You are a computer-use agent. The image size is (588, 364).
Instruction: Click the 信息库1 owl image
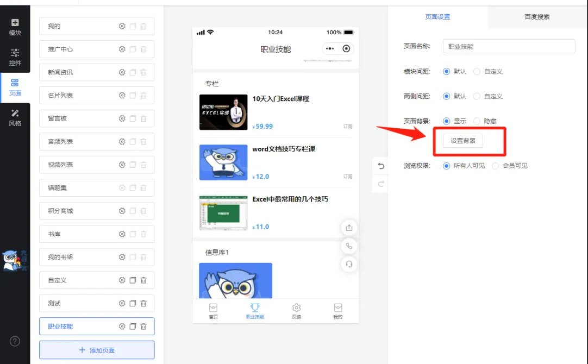click(x=235, y=280)
